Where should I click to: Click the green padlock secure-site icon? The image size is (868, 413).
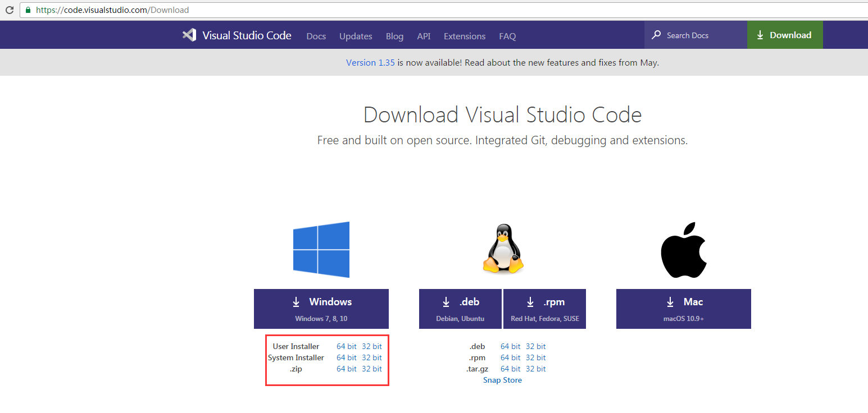click(28, 10)
